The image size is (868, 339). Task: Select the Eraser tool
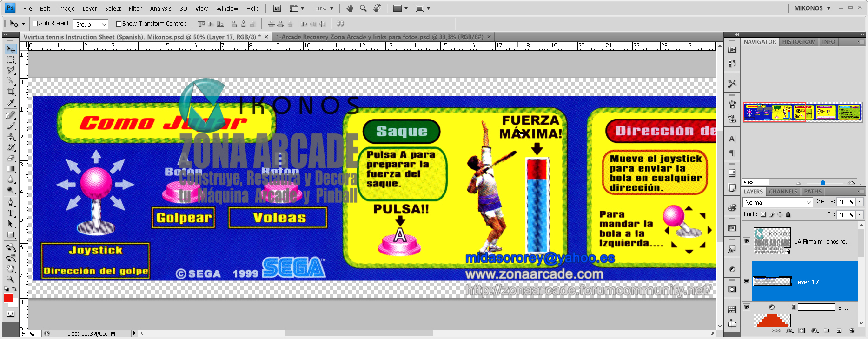(11, 158)
